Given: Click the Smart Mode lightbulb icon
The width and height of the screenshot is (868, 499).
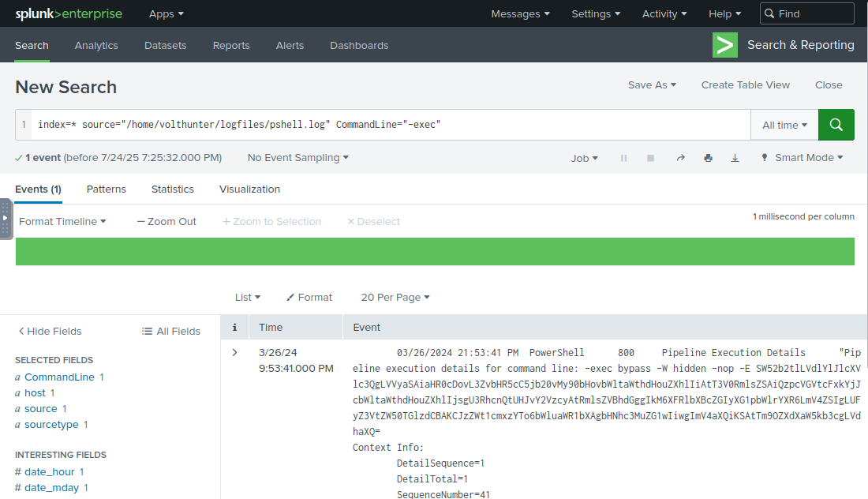Looking at the screenshot, I should [x=764, y=157].
